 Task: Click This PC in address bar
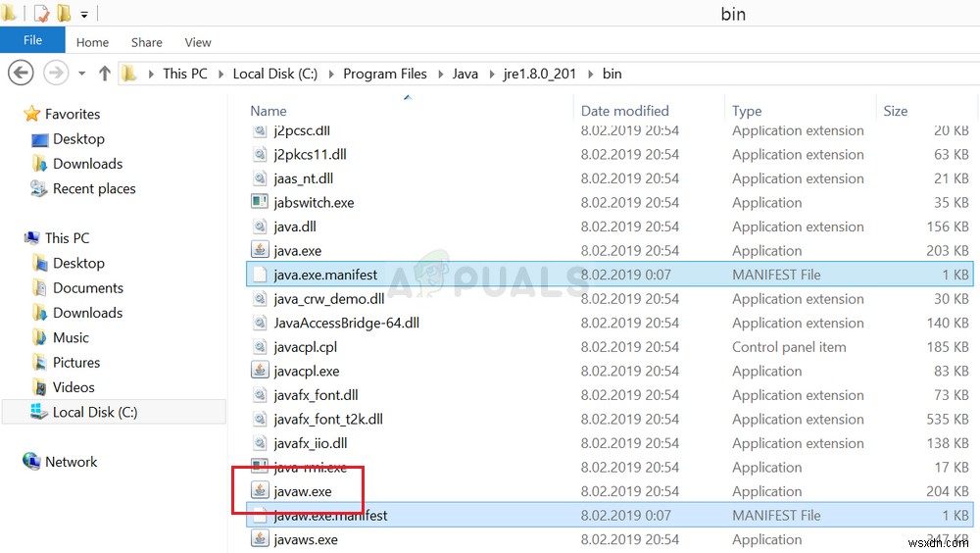[185, 74]
